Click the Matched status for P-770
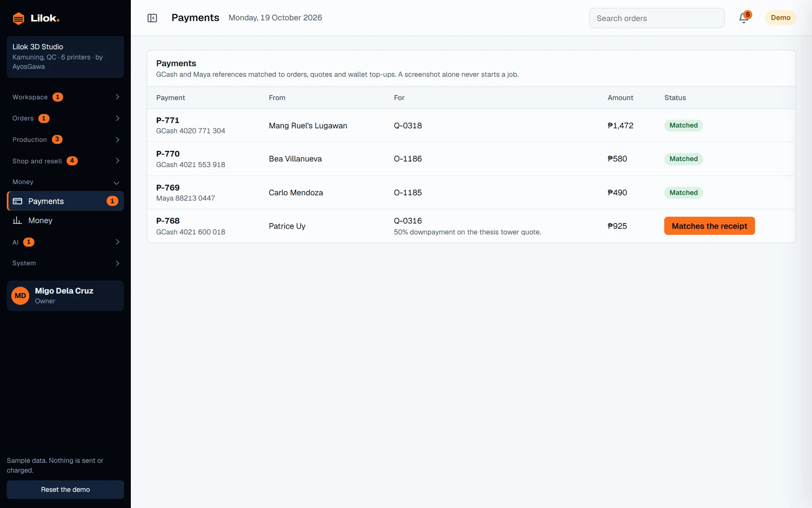 click(684, 159)
